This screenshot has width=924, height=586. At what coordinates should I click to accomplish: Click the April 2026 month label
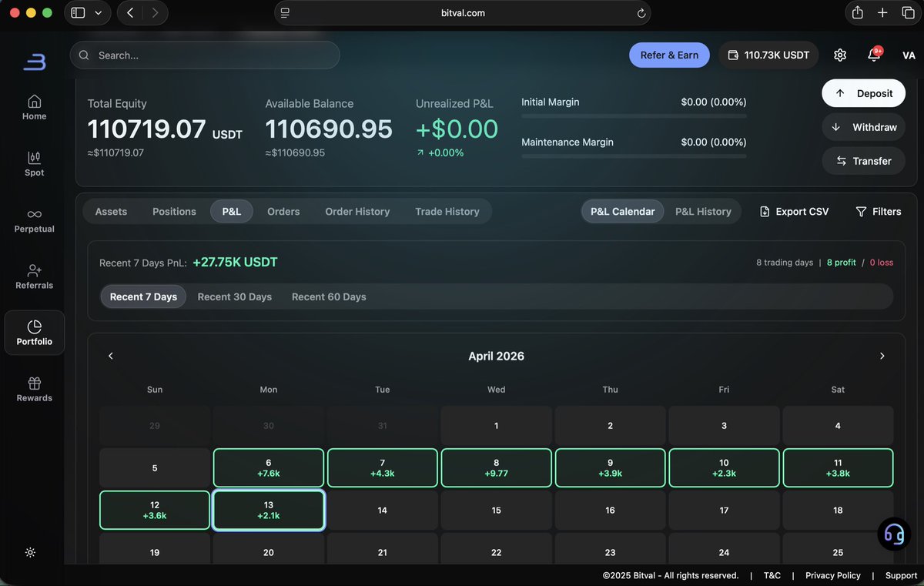click(x=497, y=356)
